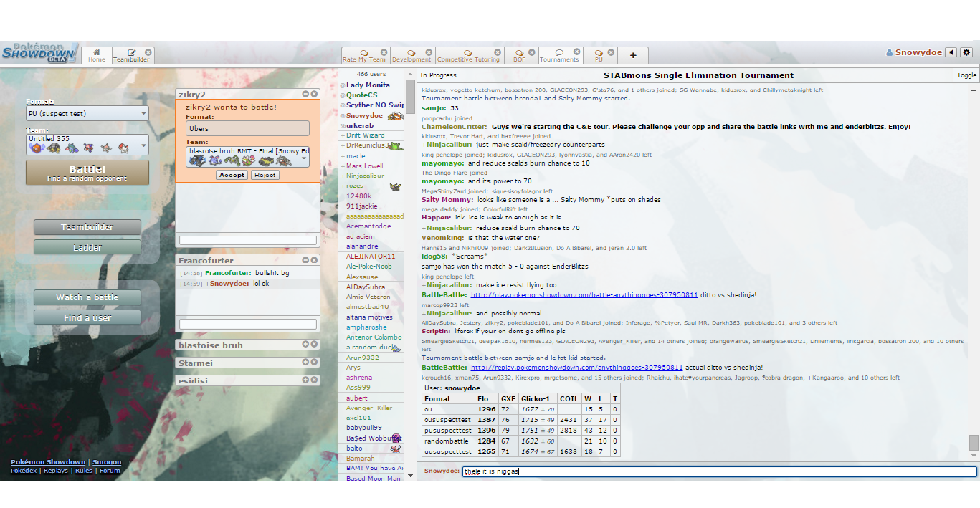Open the challenge team dropdown blastoise bruh RMT
Viewport: 980px width, 508px height.
pos(247,157)
